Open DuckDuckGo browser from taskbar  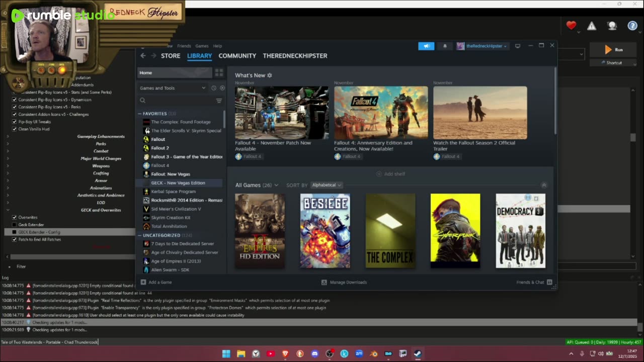pyautogui.click(x=300, y=353)
